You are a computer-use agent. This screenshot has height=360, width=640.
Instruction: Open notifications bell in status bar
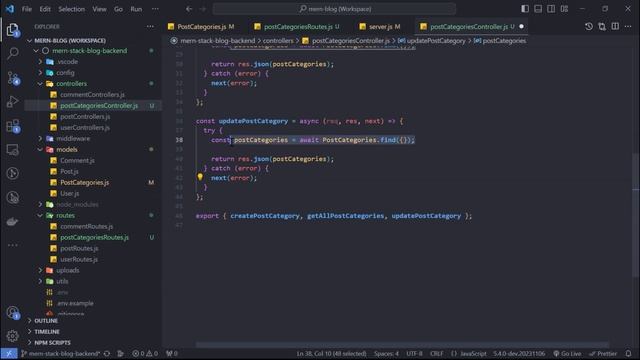point(628,353)
